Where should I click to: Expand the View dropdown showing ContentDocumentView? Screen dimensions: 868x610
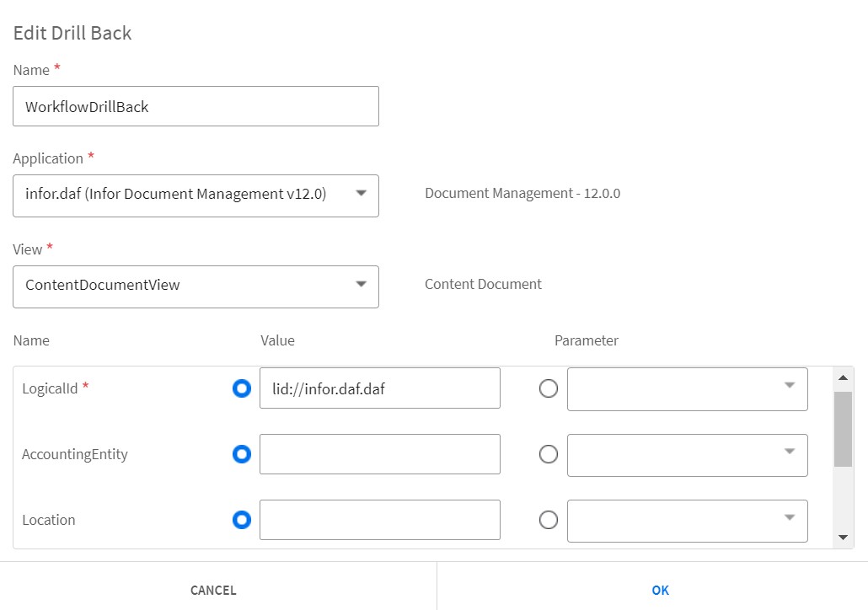[196, 286]
